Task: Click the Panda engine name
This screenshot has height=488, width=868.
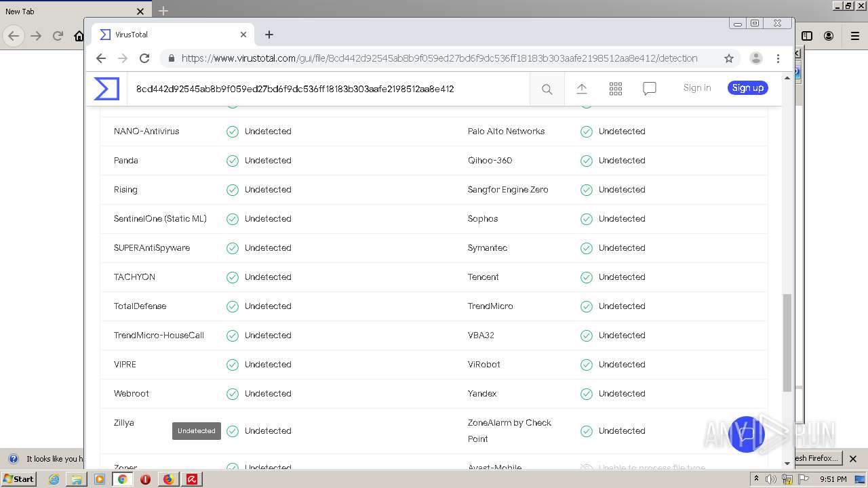Action: pyautogui.click(x=126, y=161)
